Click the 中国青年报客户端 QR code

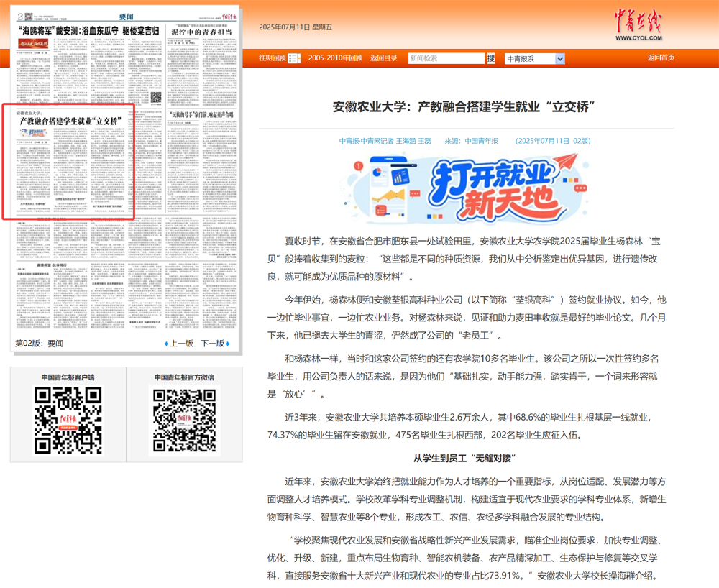point(68,418)
